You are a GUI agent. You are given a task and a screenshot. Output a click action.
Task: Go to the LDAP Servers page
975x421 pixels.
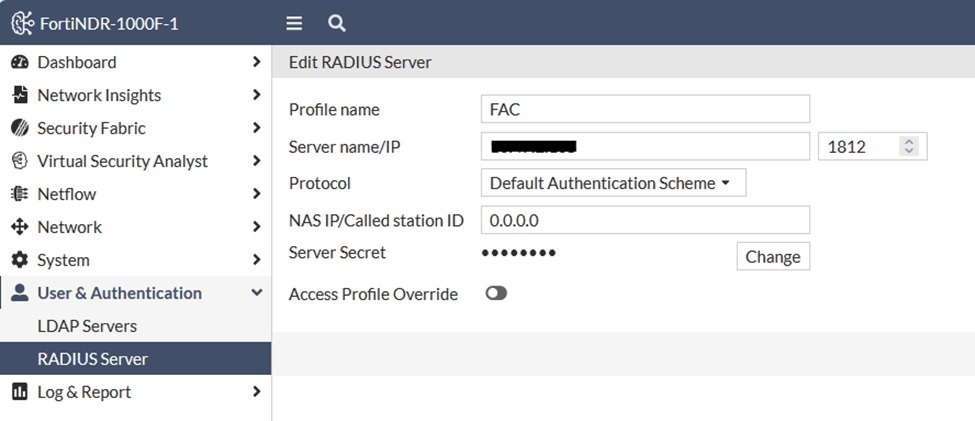[136, 326]
